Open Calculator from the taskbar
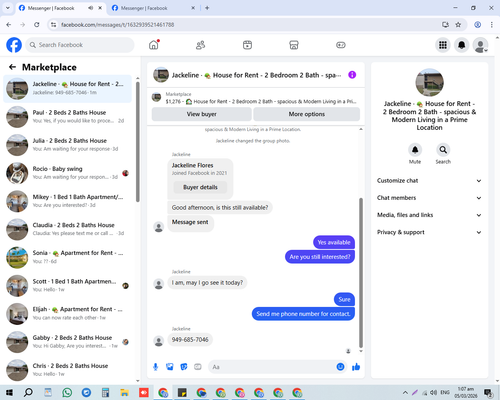 pyautogui.click(x=105, y=393)
